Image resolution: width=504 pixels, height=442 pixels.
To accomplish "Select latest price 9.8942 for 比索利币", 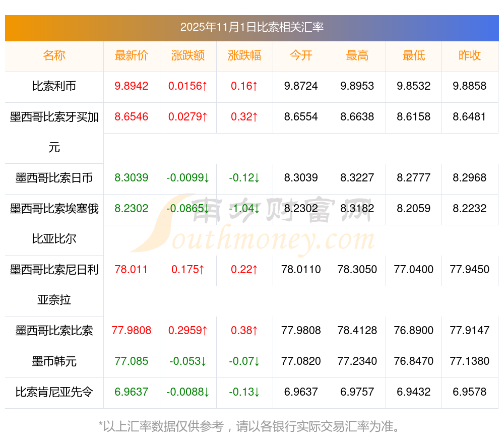I will tap(132, 86).
